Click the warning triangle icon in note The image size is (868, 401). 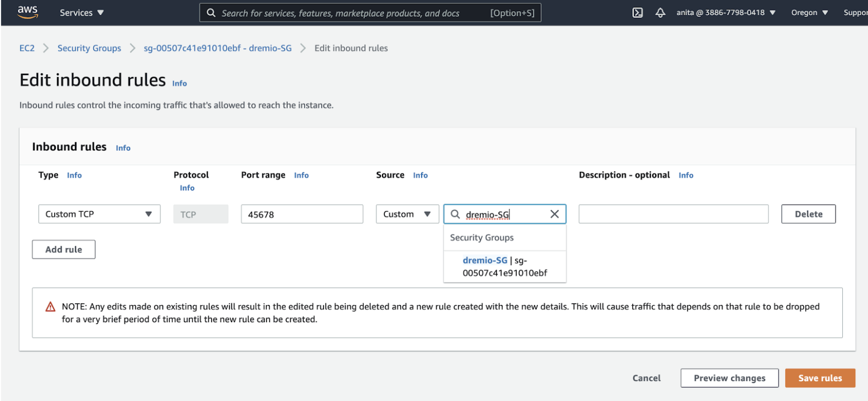tap(50, 307)
